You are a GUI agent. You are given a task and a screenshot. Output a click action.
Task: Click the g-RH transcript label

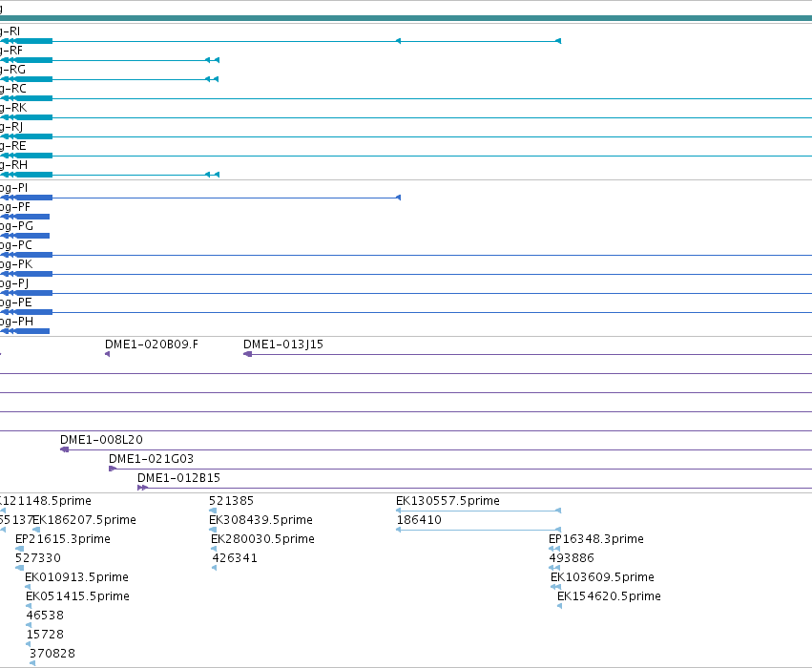click(13, 165)
